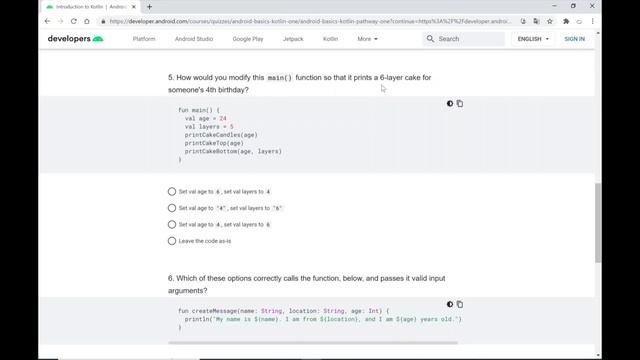Choose 'Set val age to 4, layers to 6'
Screen dimensions: 640x360
click(172, 224)
